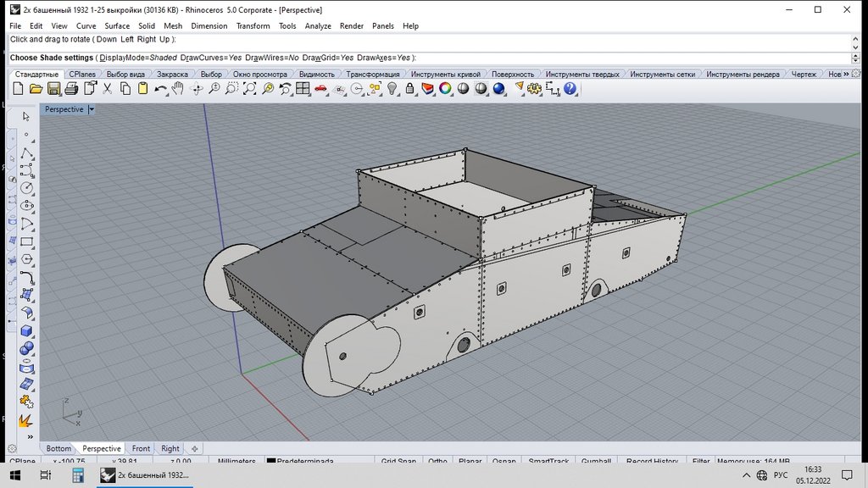Add a viewport tab with the plus button
This screenshot has height=488, width=868.
194,449
